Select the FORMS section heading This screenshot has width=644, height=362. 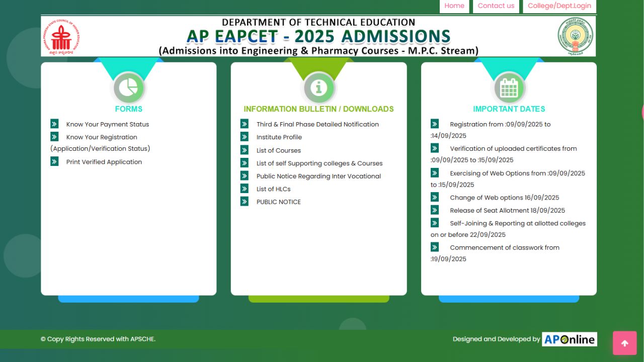coord(129,109)
